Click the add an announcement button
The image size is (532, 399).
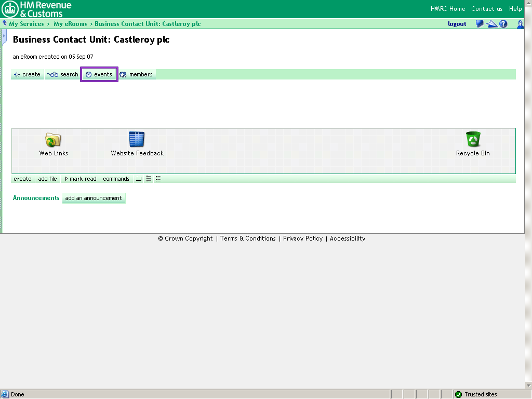pyautogui.click(x=94, y=198)
